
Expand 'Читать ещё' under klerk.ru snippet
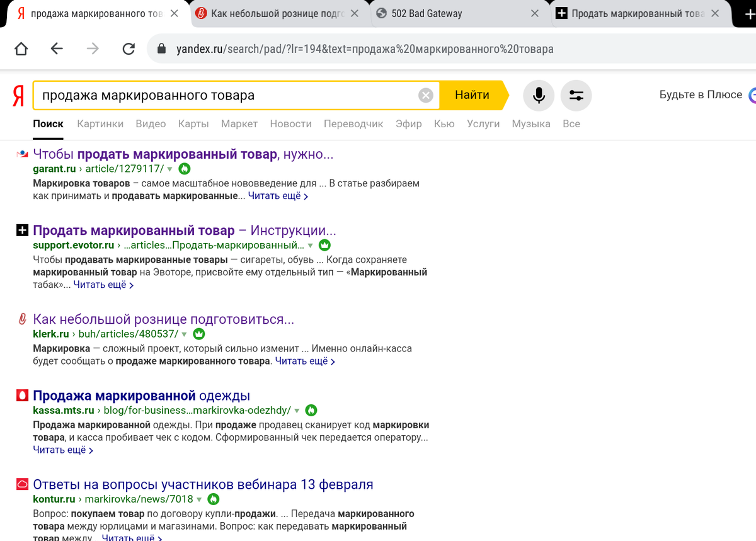click(306, 361)
